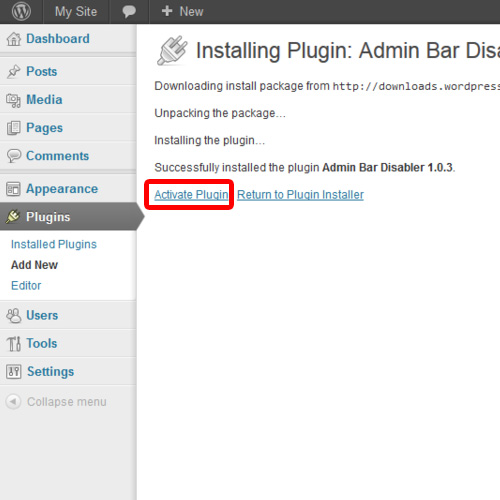This screenshot has width=500, height=500.
Task: Open the Users menu
Action: [x=42, y=315]
